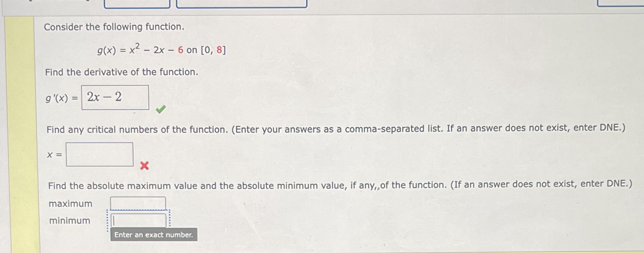Screen dimensions: 644x253
Task: Click the empty critical numbers x= answer box
Action: tap(99, 154)
